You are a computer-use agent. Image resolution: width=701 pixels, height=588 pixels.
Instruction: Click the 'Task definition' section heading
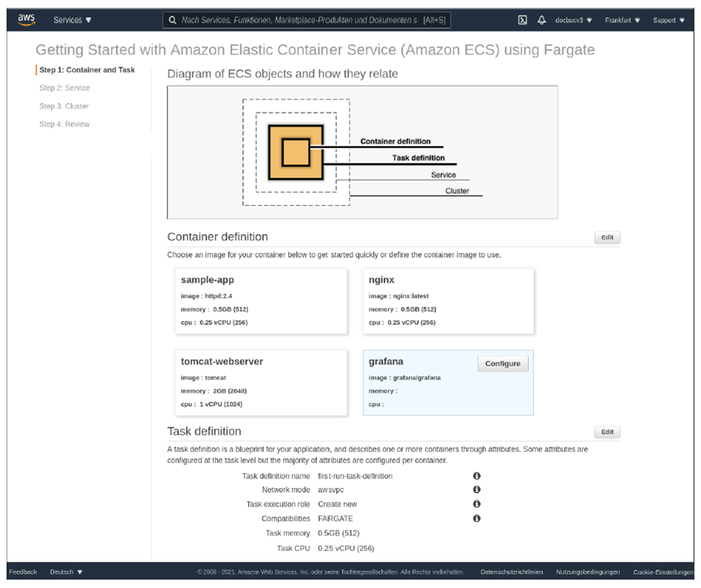click(x=204, y=431)
